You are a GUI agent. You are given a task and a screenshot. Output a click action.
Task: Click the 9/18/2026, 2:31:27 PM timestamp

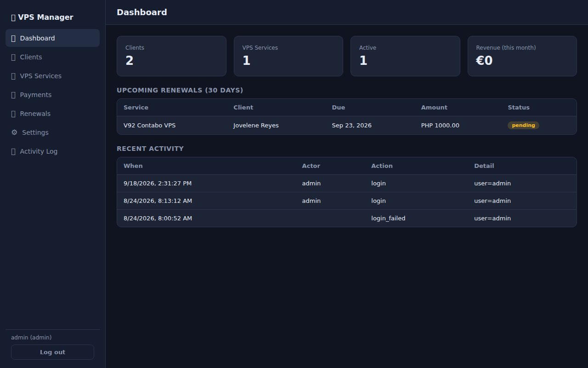(158, 184)
